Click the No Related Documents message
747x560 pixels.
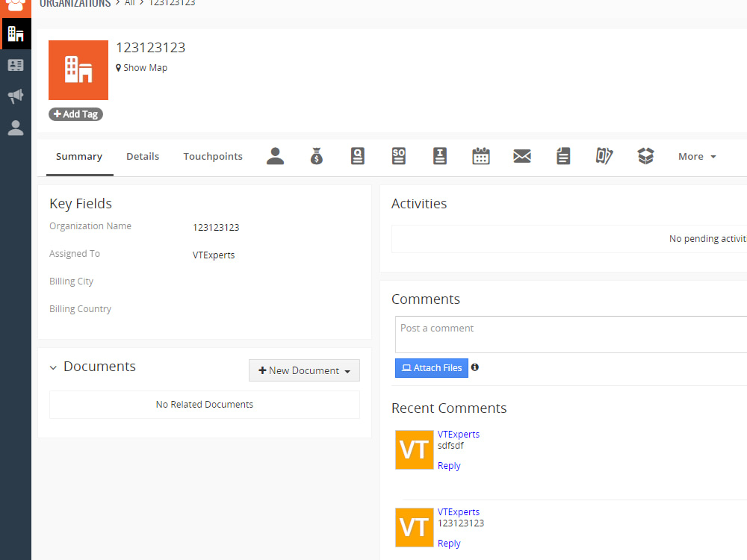pos(205,404)
